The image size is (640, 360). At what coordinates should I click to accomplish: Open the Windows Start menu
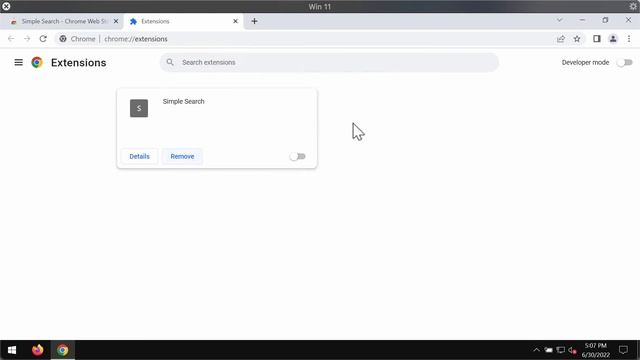pos(12,350)
